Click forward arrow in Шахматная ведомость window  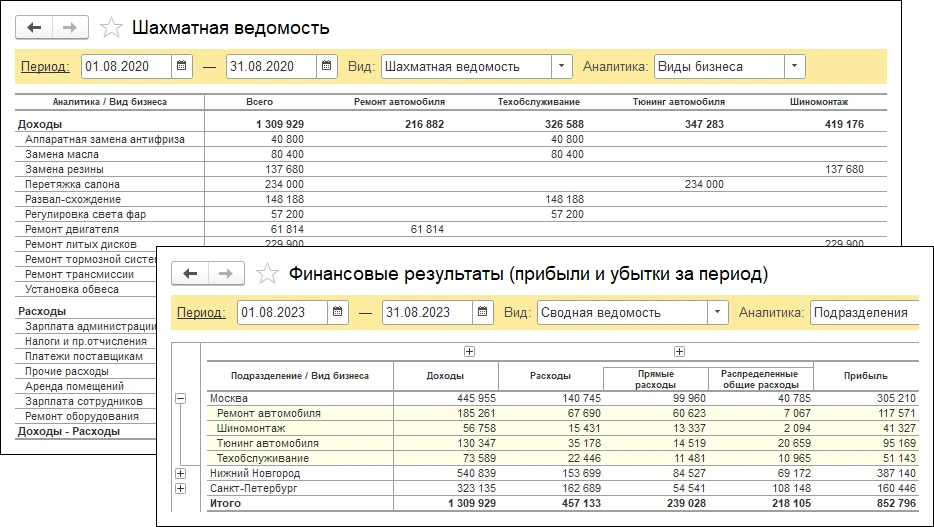click(70, 27)
